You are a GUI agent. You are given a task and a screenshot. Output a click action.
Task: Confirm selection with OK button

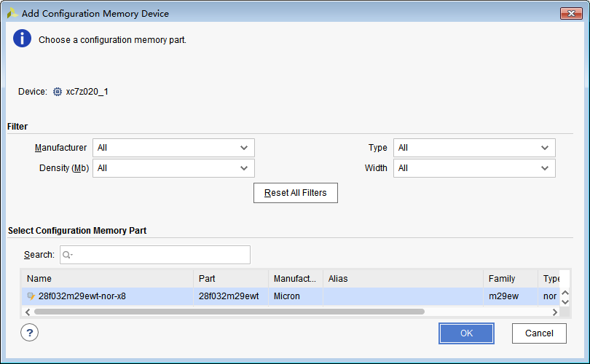tap(466, 333)
